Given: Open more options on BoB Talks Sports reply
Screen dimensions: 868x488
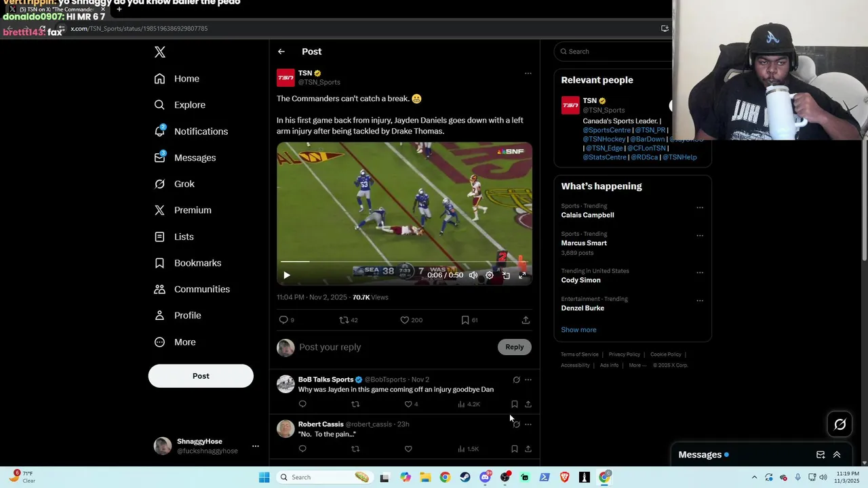Looking at the screenshot, I should (x=528, y=380).
